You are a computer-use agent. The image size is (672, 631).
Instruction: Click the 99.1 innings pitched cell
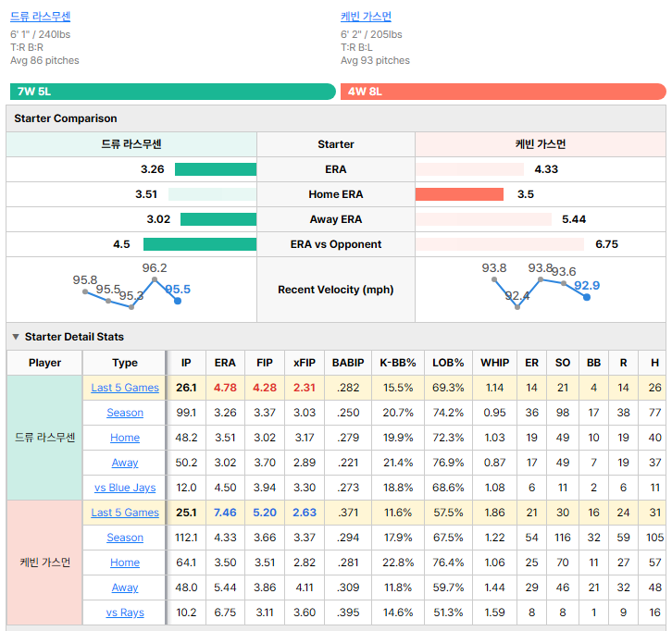[x=186, y=413]
